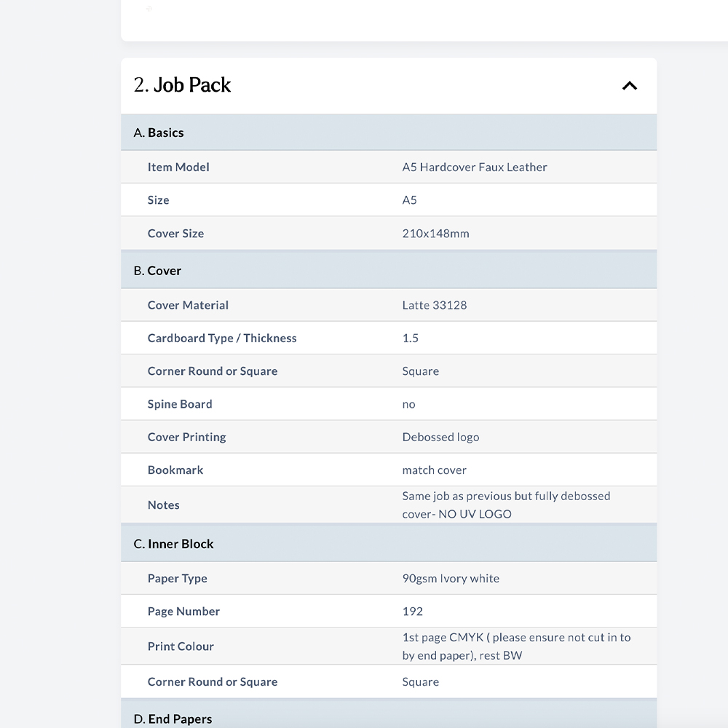Select the B. Cover section header
The image size is (728, 728).
tap(389, 271)
